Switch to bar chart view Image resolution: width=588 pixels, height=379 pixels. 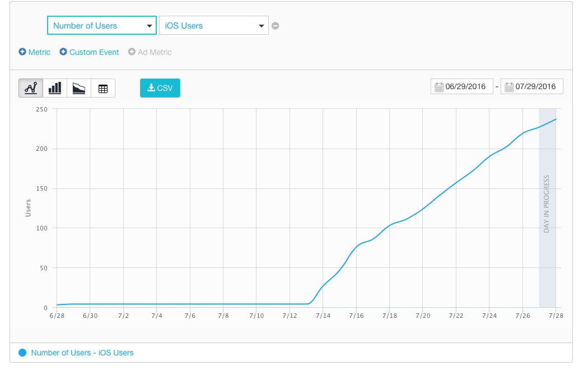click(x=55, y=88)
